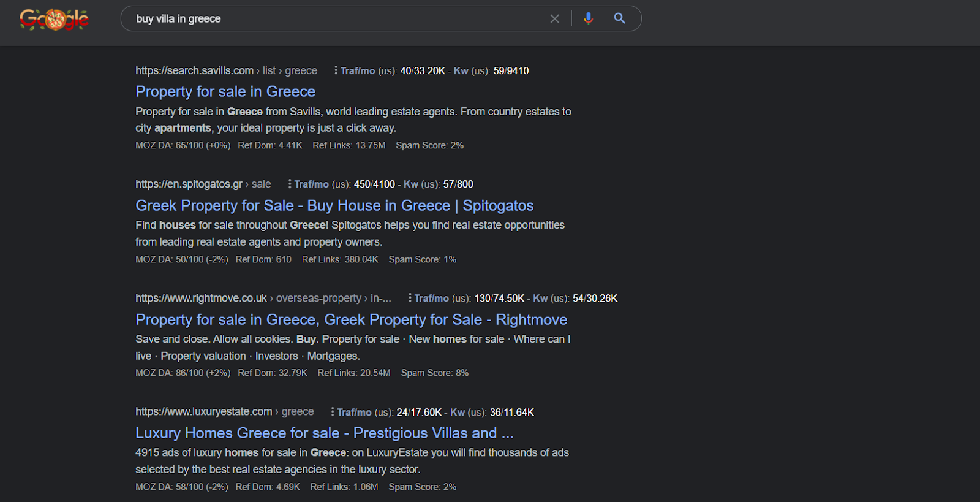Click 'Ref Links: 13.75M' metric
This screenshot has height=502, width=980.
(349, 145)
